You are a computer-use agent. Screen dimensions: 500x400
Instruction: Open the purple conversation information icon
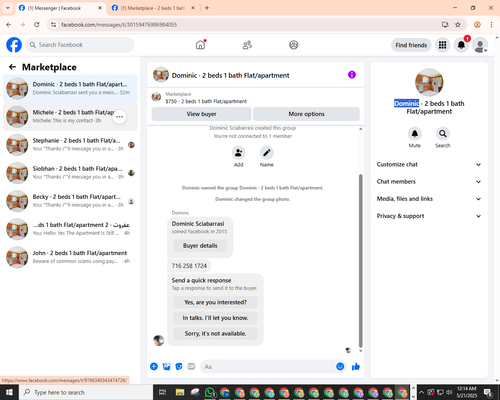(x=352, y=75)
